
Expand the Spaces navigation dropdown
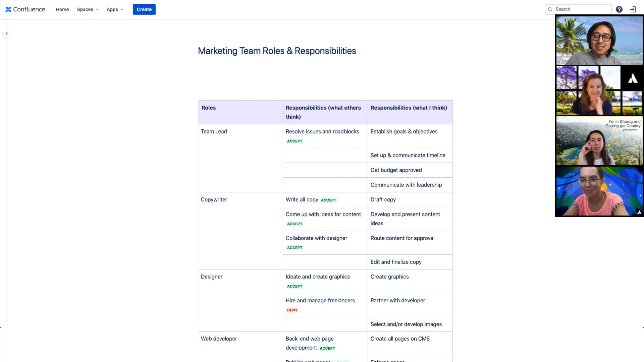(88, 9)
